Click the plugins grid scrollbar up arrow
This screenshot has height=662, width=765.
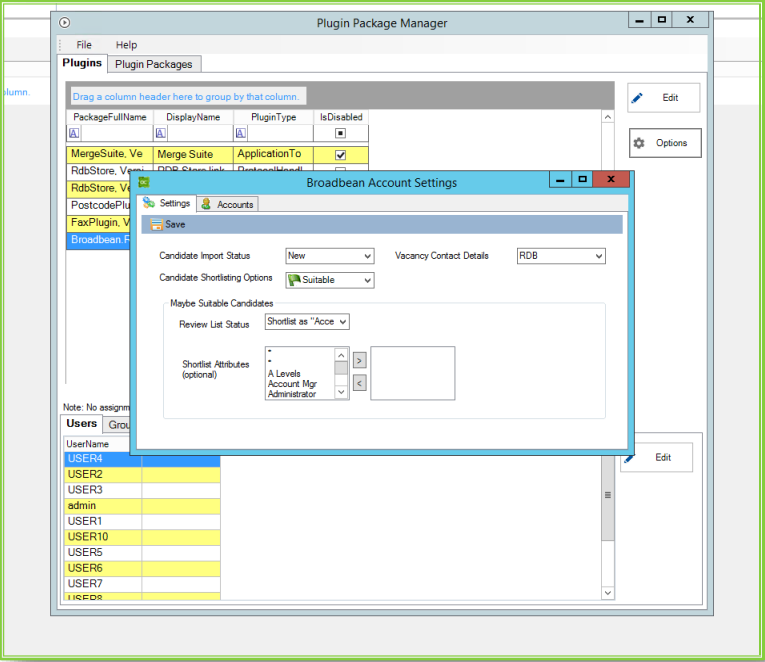[607, 117]
